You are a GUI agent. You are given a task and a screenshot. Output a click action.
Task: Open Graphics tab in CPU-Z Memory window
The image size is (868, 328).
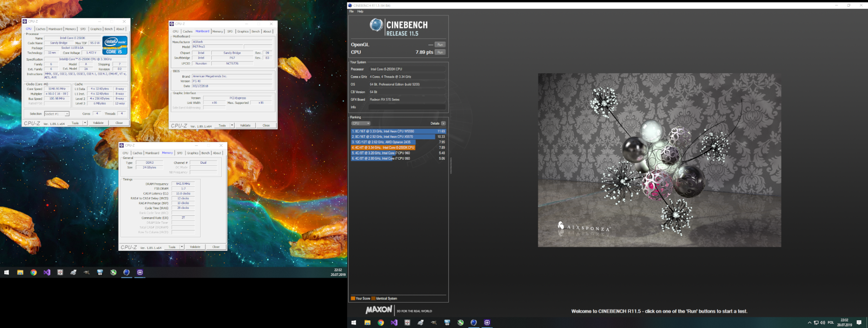pyautogui.click(x=193, y=153)
